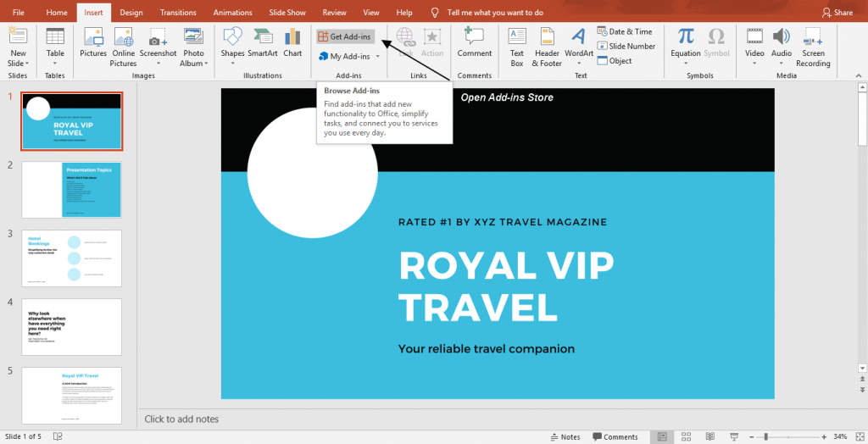Expand the Audio dropdown arrow
This screenshot has width=868, height=444.
[781, 63]
